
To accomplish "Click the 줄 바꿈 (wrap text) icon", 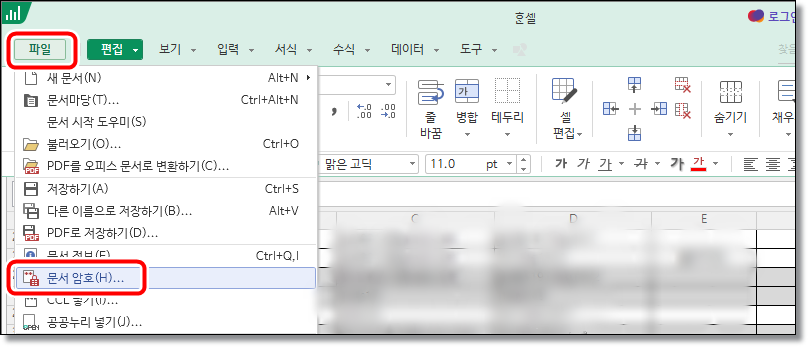I will (431, 93).
